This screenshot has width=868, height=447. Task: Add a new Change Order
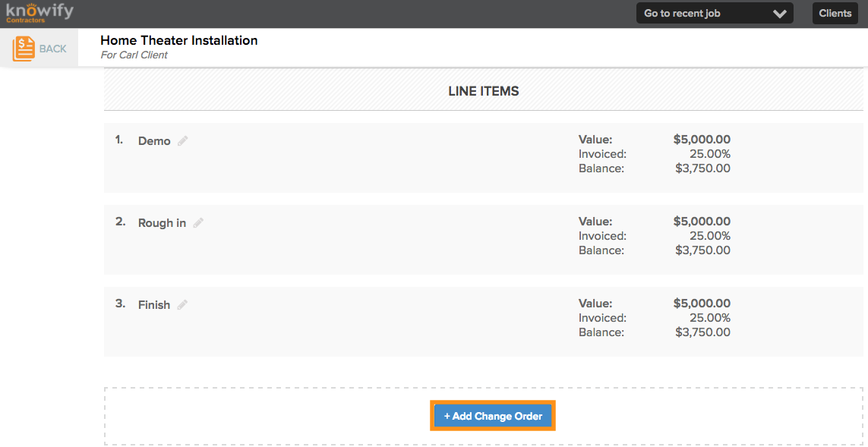[x=493, y=416]
